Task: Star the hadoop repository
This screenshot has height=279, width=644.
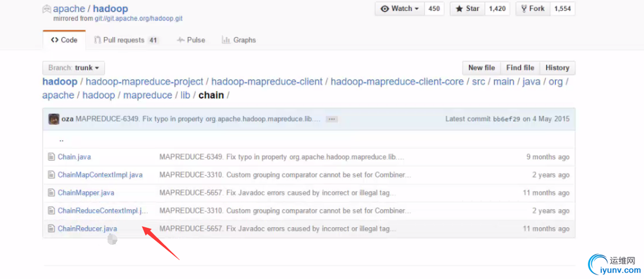Action: (467, 9)
